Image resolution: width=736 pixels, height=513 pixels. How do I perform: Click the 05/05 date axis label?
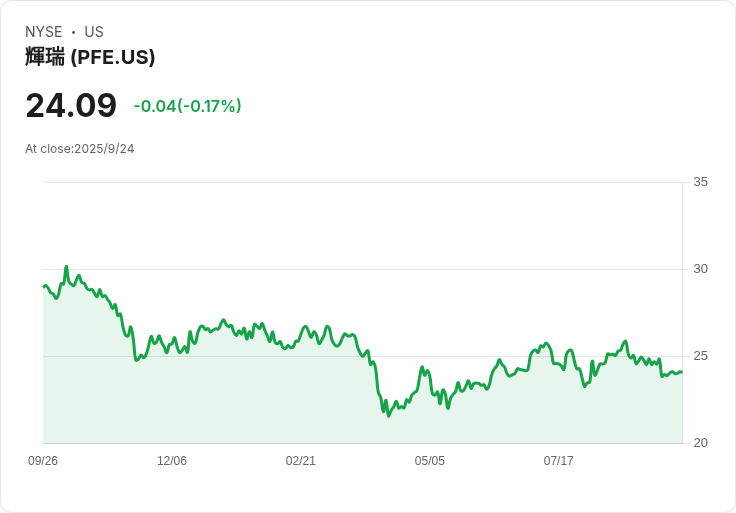click(430, 461)
